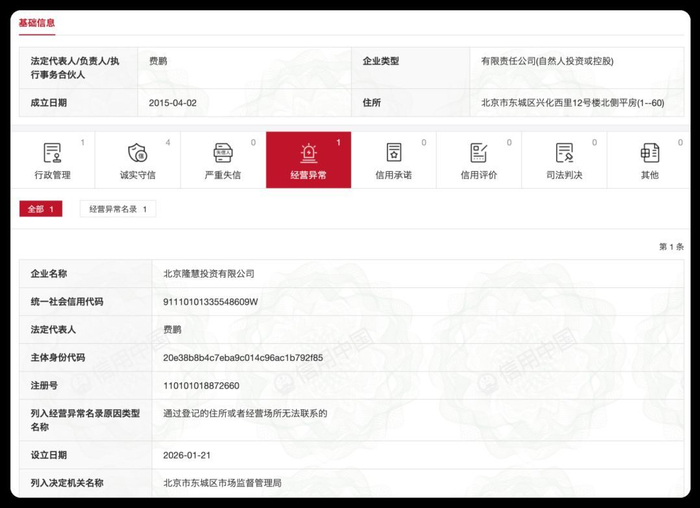This screenshot has height=508, width=700.
Task: Click the 统一社会信用代码 row label
Action: pyautogui.click(x=67, y=302)
